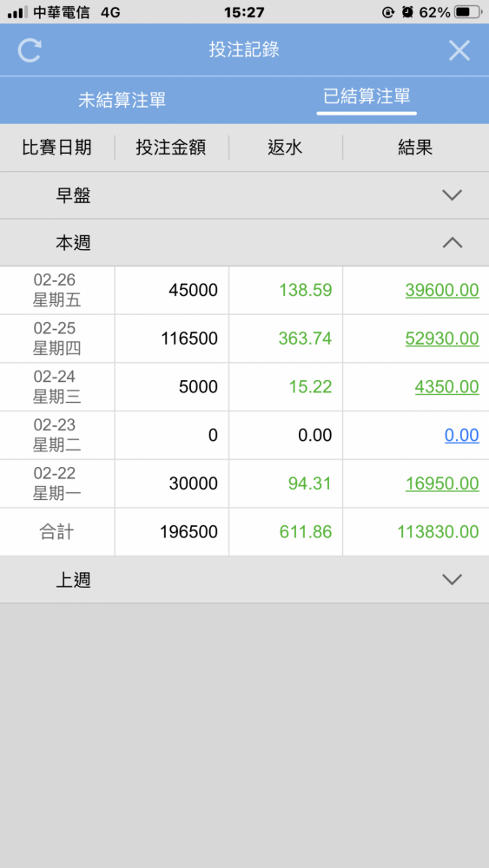Tap the battery icon in status bar
The width and height of the screenshot is (489, 868).
468,11
